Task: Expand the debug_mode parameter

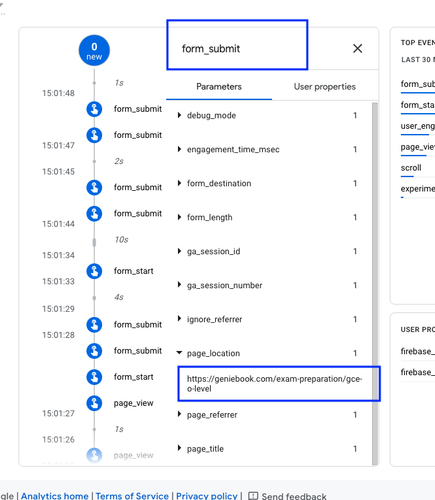Action: [x=179, y=115]
